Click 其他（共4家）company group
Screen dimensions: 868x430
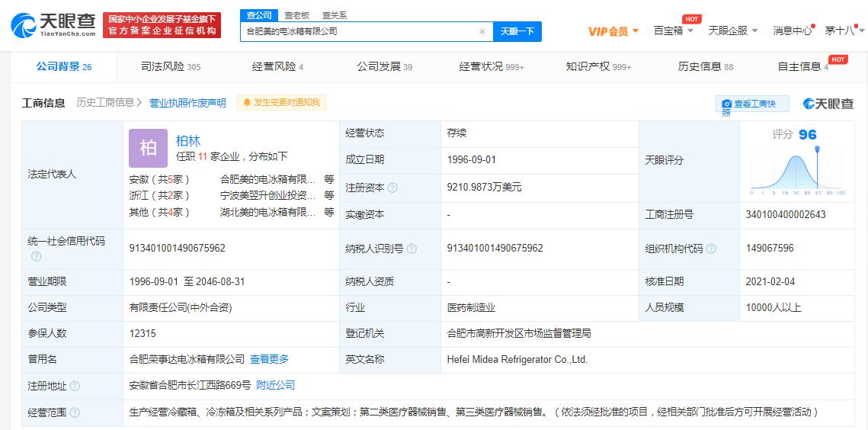click(159, 212)
